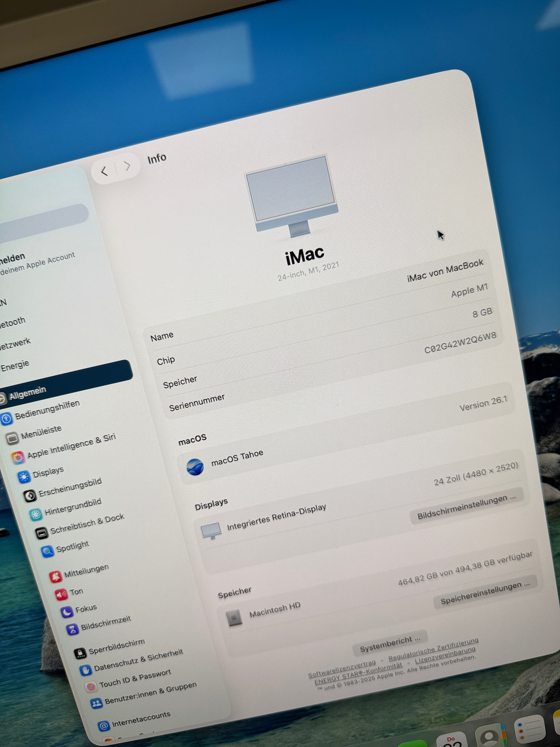Open the Softwarelizenzvertrag link

[x=342, y=669]
